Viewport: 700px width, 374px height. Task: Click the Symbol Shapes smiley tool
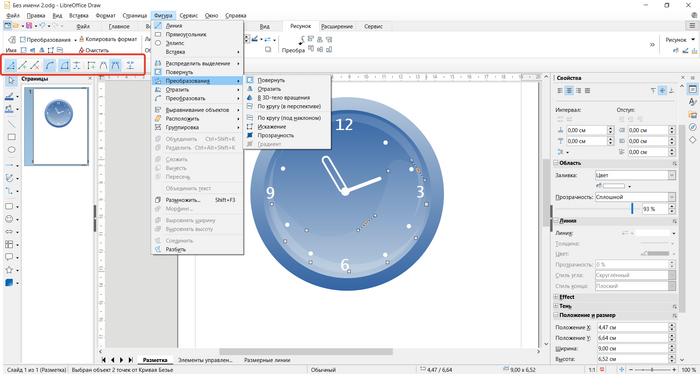pos(9,219)
